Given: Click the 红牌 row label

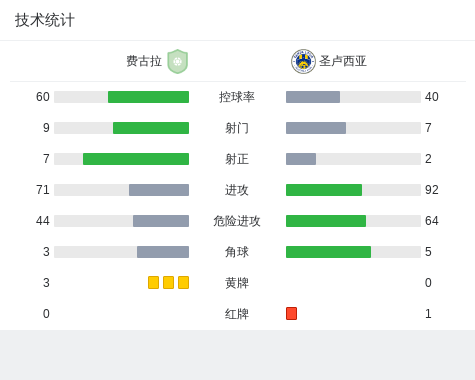Looking at the screenshot, I should [x=237, y=314].
